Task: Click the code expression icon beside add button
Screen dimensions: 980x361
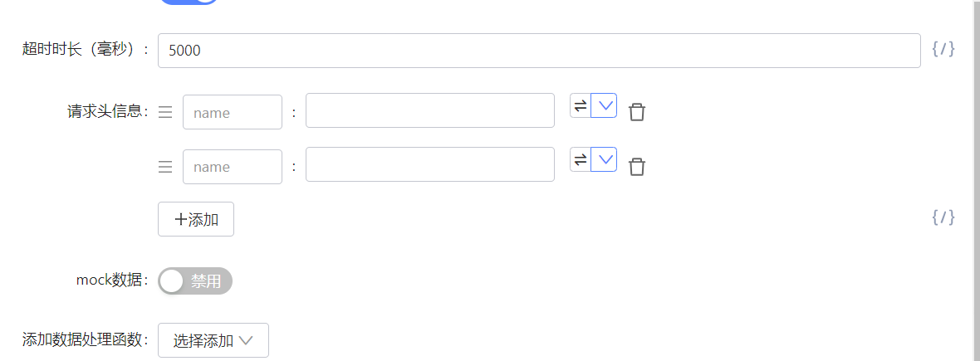Action: [943, 218]
